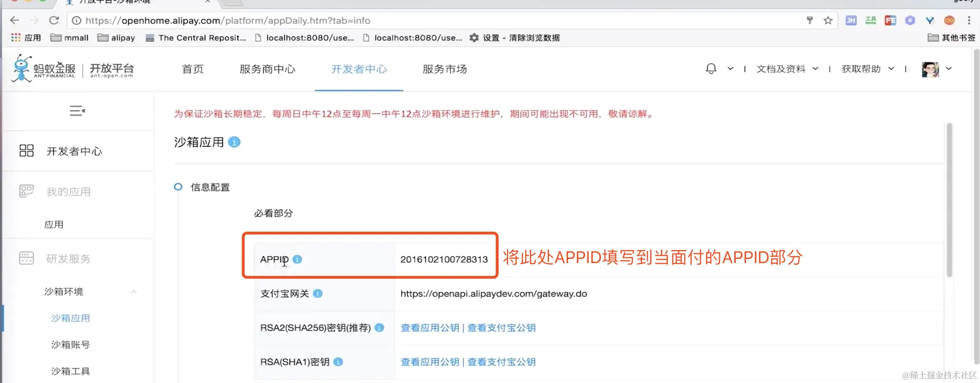Click 查看应用公钥 in the RSA(SHA1) row
Viewport: 980px width, 383px height.
[430, 362]
